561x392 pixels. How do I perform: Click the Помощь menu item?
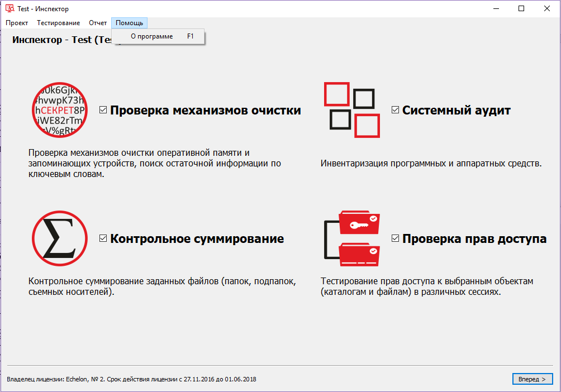click(x=129, y=23)
